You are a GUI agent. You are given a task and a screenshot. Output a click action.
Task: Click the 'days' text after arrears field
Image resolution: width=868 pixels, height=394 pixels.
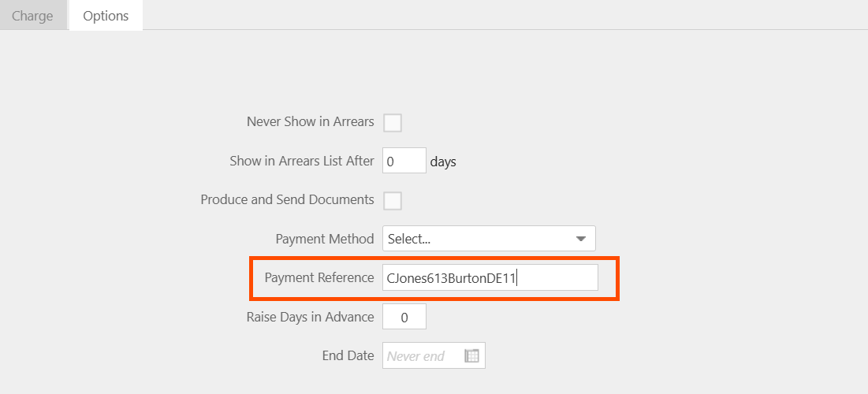pos(443,162)
